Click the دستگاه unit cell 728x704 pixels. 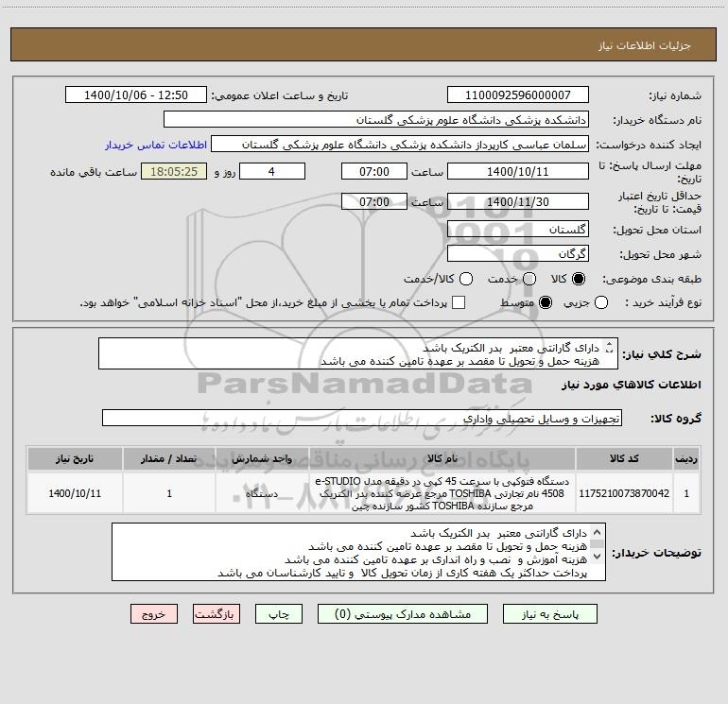pyautogui.click(x=262, y=493)
